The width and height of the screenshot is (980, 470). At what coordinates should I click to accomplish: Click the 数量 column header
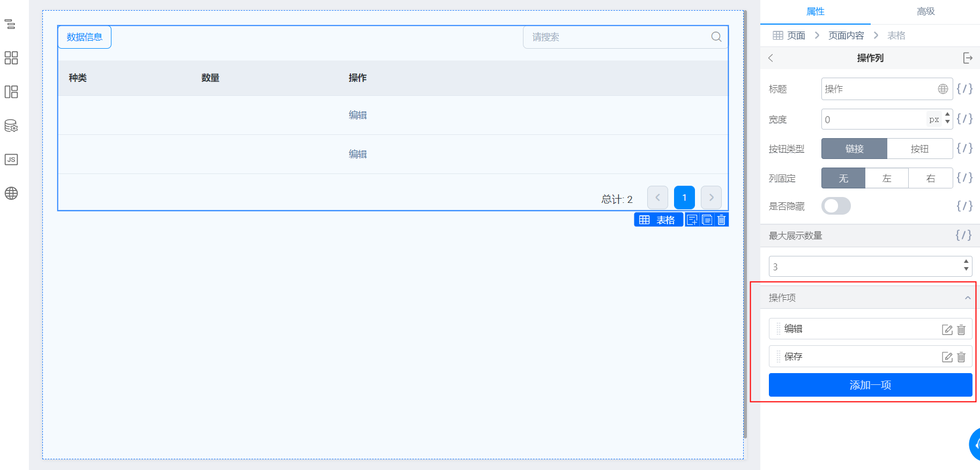(x=210, y=78)
